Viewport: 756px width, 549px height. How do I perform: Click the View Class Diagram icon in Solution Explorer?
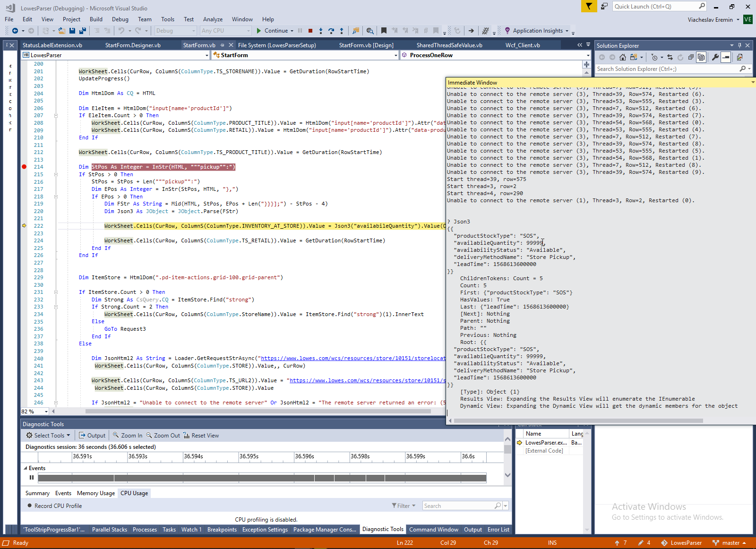coord(740,57)
